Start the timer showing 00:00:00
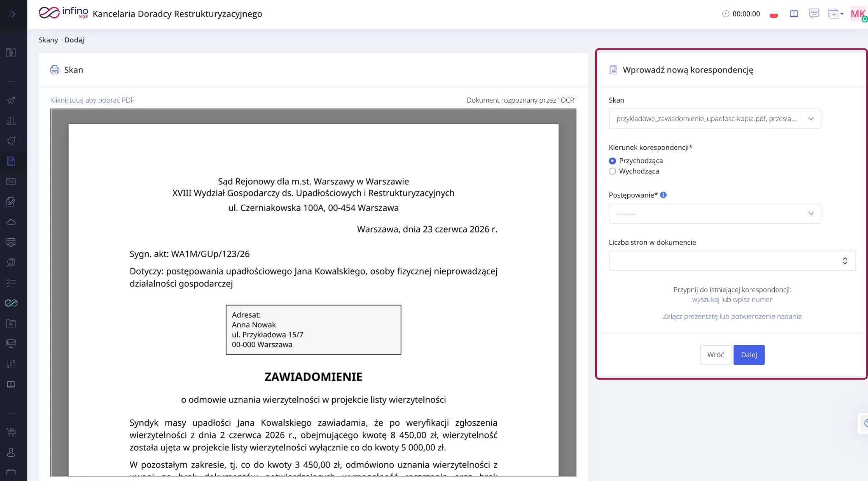Image resolution: width=868 pixels, height=481 pixels. coord(741,14)
